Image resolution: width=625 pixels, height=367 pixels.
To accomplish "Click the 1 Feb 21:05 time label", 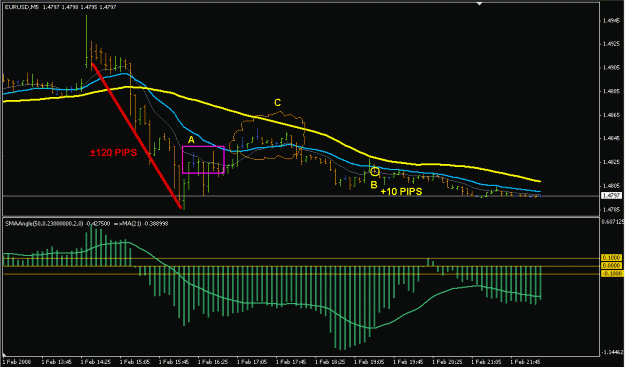I will (x=486, y=362).
